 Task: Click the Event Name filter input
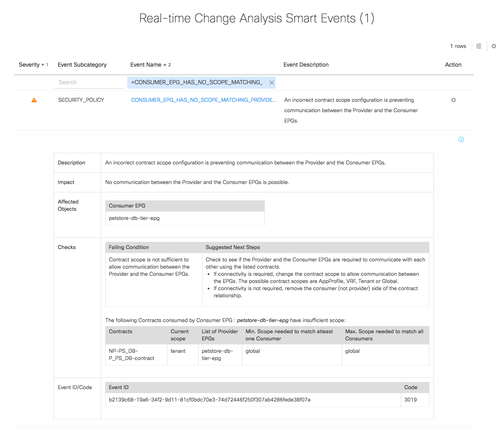click(x=197, y=83)
